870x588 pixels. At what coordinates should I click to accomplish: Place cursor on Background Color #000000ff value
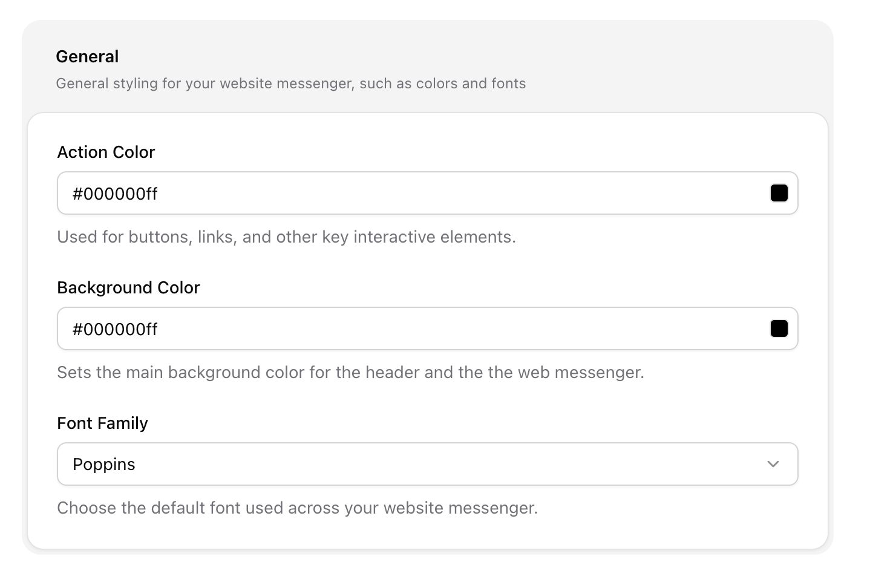coord(115,329)
